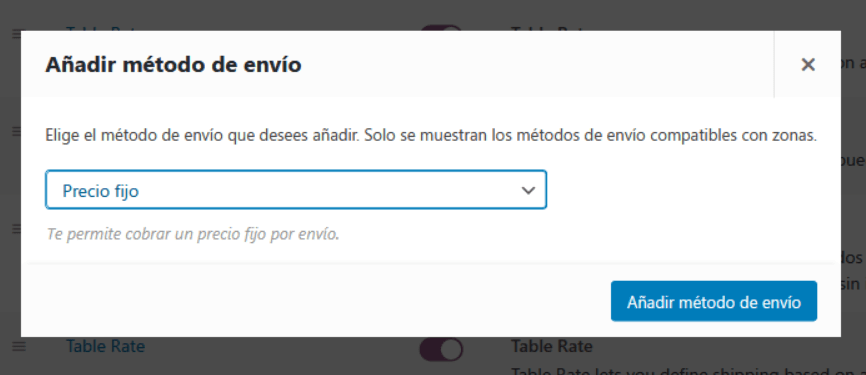Click empty space right of the Precio fijo select
The width and height of the screenshot is (866, 375).
point(685,191)
